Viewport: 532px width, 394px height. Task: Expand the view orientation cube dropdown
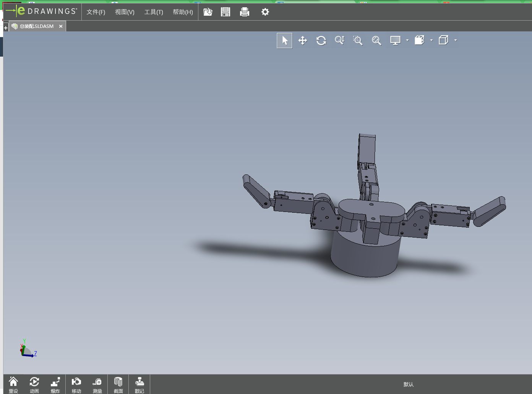(431, 40)
